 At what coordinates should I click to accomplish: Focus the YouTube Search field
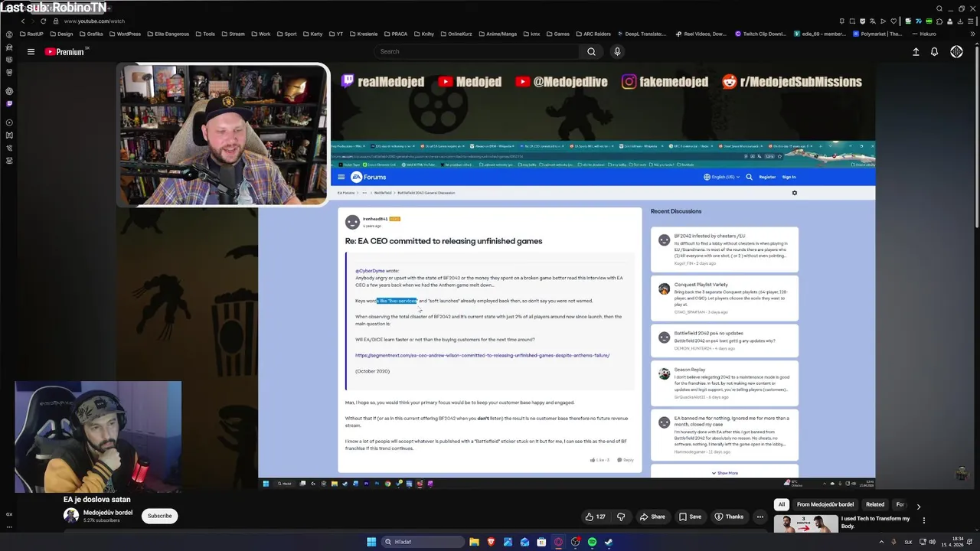476,51
